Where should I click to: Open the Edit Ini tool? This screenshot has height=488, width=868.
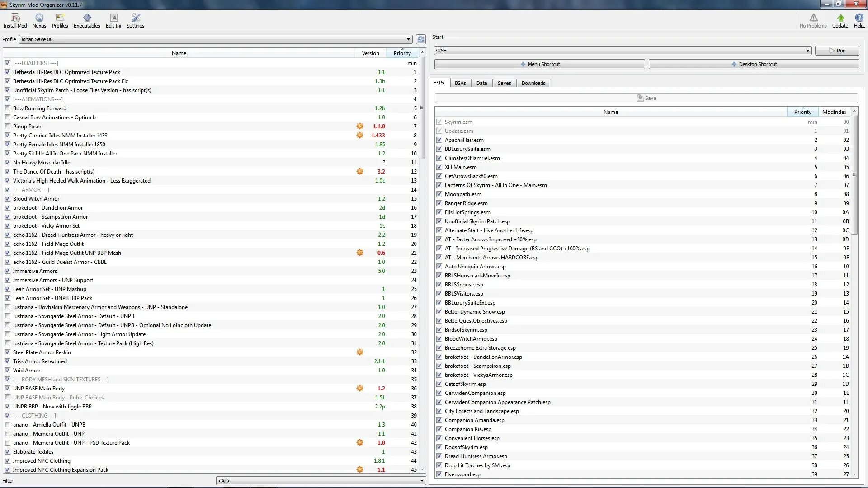coord(113,21)
